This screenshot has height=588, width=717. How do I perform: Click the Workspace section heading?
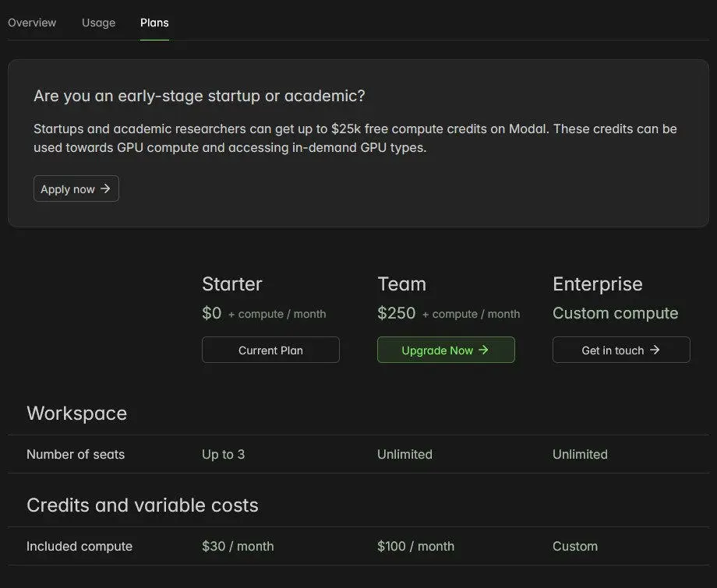coord(77,414)
